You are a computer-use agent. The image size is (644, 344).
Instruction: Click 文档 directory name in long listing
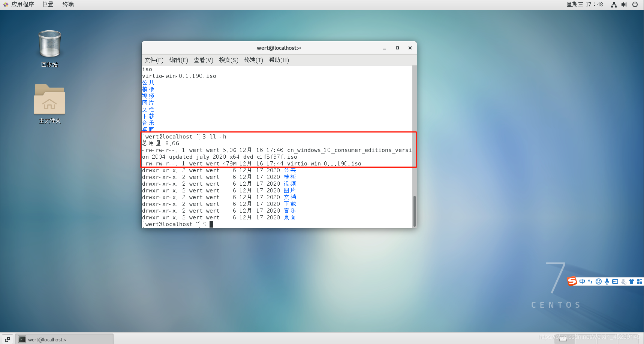(290, 197)
